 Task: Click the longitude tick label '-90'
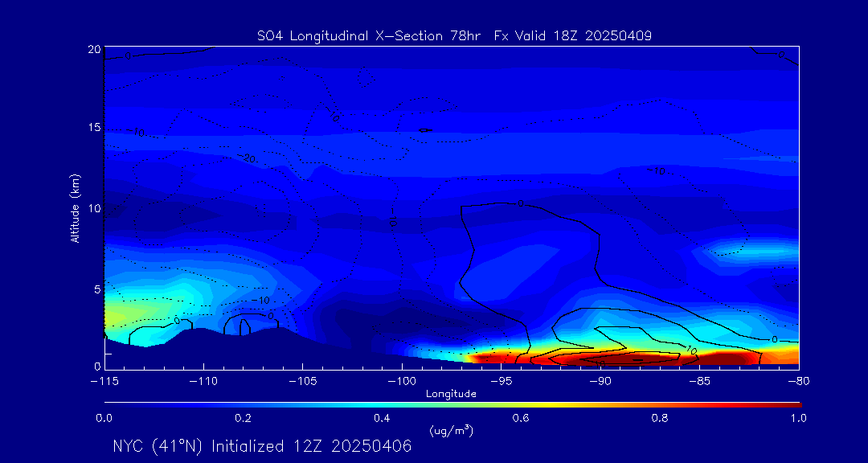pos(600,382)
